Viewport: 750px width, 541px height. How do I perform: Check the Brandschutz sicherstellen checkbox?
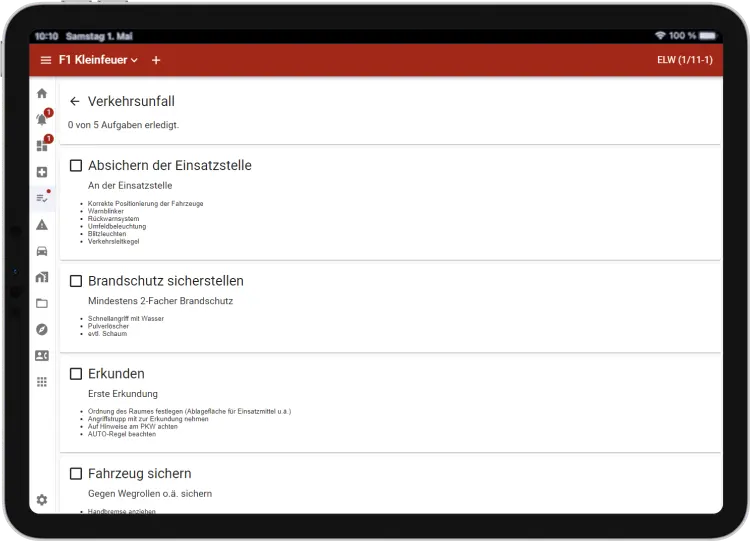[76, 281]
